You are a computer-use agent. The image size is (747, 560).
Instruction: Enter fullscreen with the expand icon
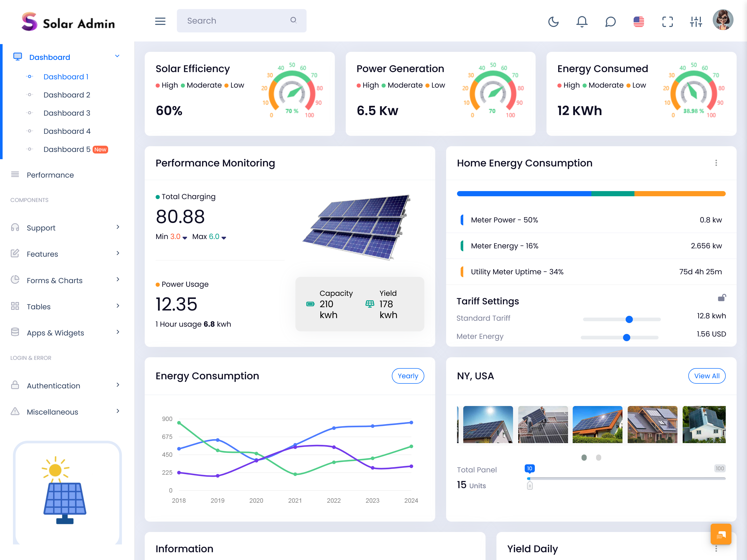pos(667,22)
